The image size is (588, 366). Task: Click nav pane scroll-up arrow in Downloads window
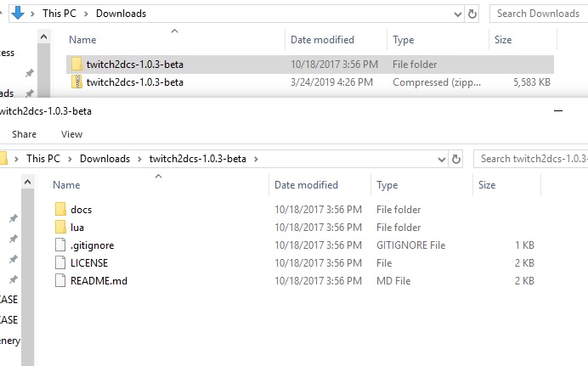click(x=43, y=37)
